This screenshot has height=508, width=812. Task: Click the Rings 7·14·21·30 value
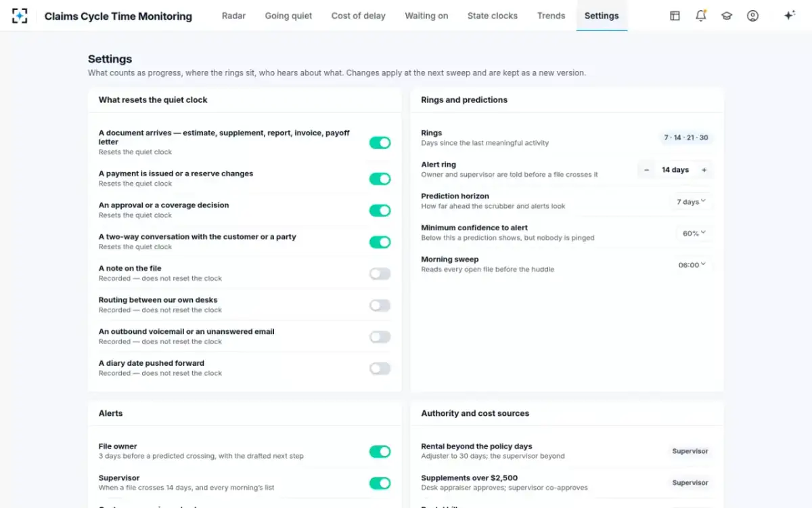[686, 137]
